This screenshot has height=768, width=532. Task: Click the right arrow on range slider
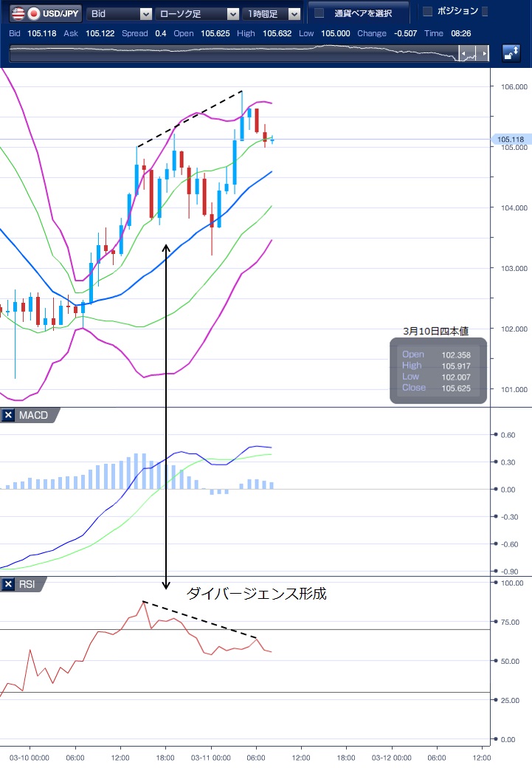click(x=483, y=54)
